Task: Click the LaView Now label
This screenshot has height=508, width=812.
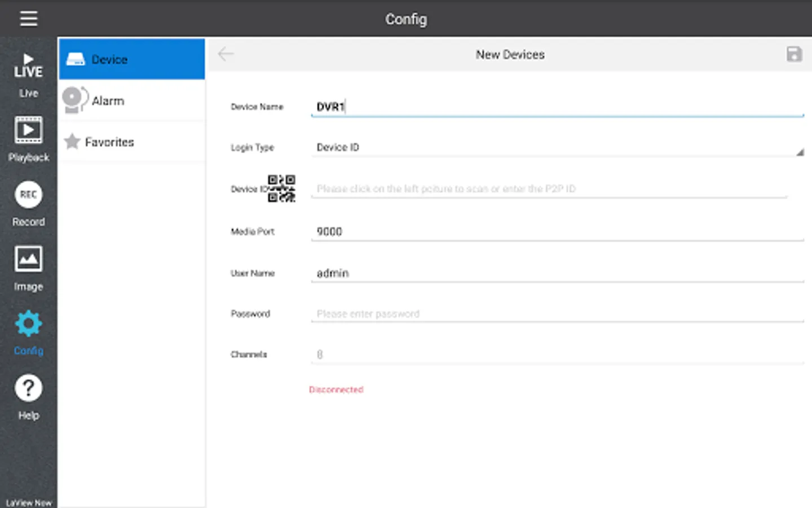Action: (x=29, y=502)
